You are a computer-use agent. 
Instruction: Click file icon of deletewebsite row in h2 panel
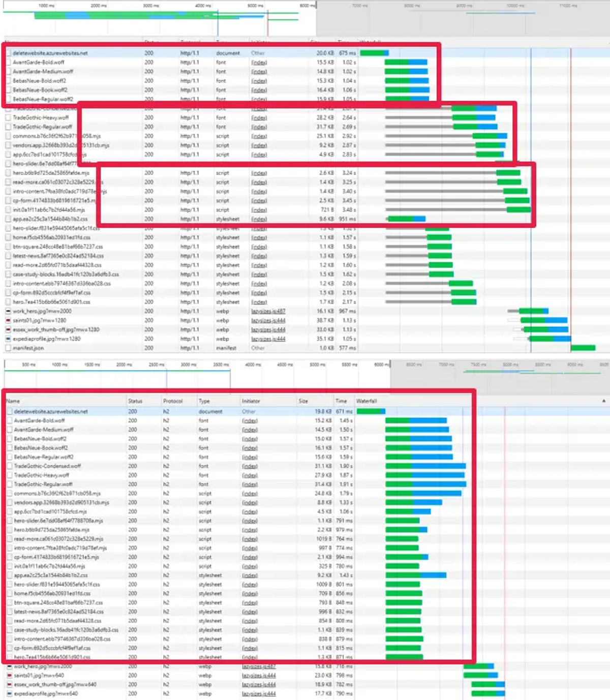click(x=10, y=411)
